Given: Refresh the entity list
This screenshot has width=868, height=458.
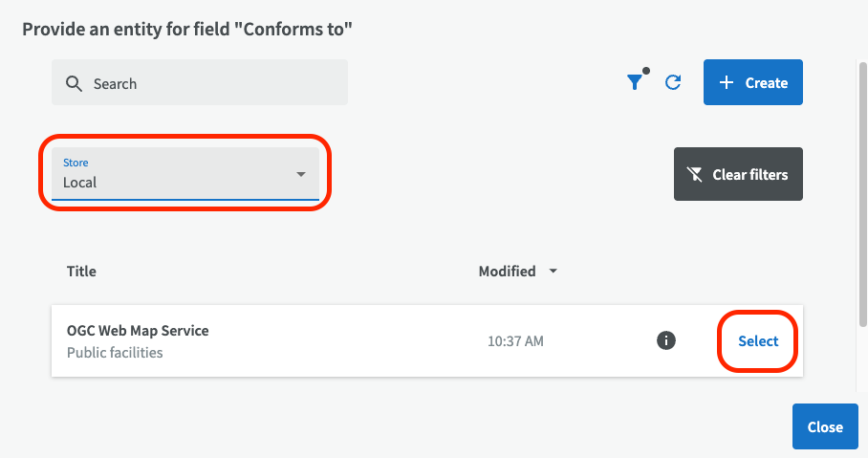Looking at the screenshot, I should pyautogui.click(x=673, y=83).
